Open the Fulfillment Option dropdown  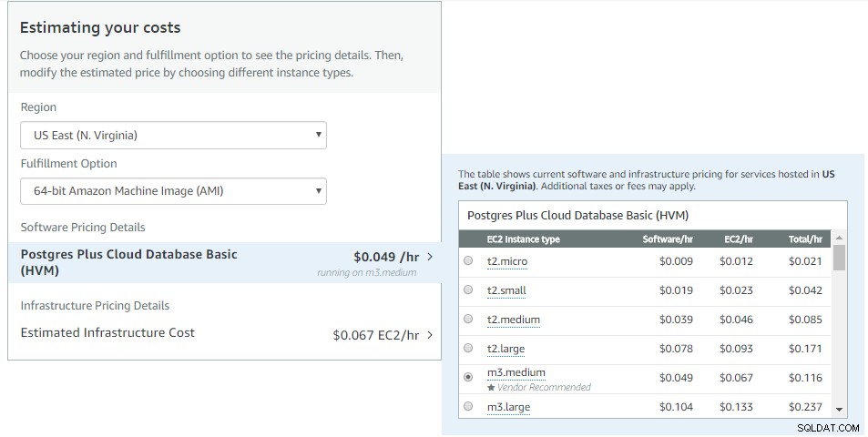point(173,191)
